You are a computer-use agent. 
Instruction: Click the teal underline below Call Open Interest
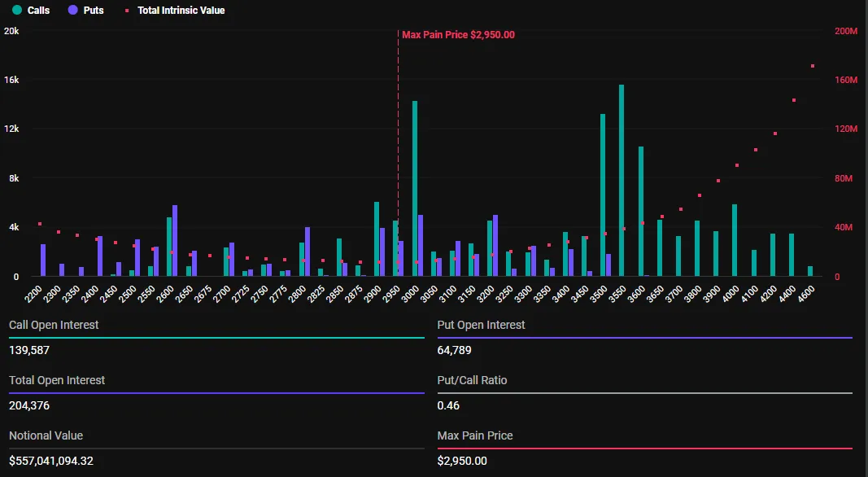[216, 335]
